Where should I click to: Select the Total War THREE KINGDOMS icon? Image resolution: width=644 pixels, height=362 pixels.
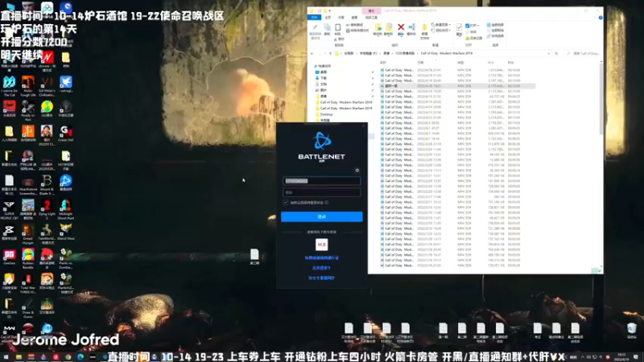pyautogui.click(x=28, y=283)
